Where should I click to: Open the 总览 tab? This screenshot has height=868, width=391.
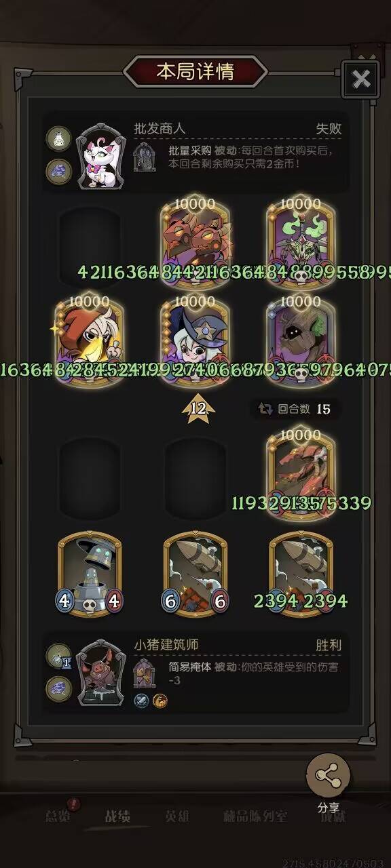pyautogui.click(x=58, y=816)
